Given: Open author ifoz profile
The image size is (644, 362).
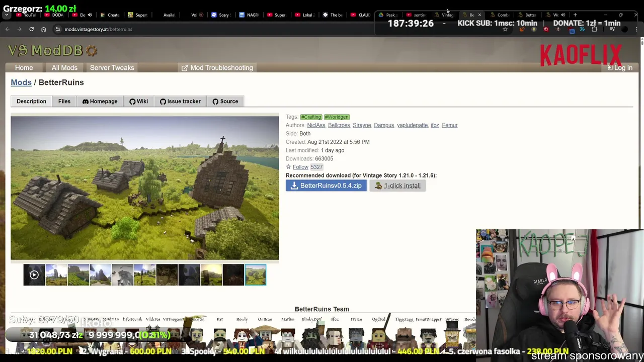Looking at the screenshot, I should (435, 125).
